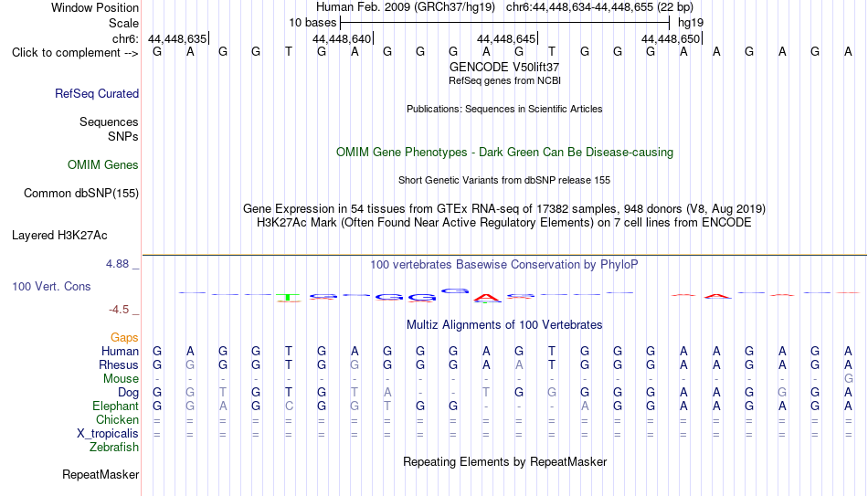The image size is (868, 496).
Task: Click the green T logo in conservation track
Action: pos(289,298)
